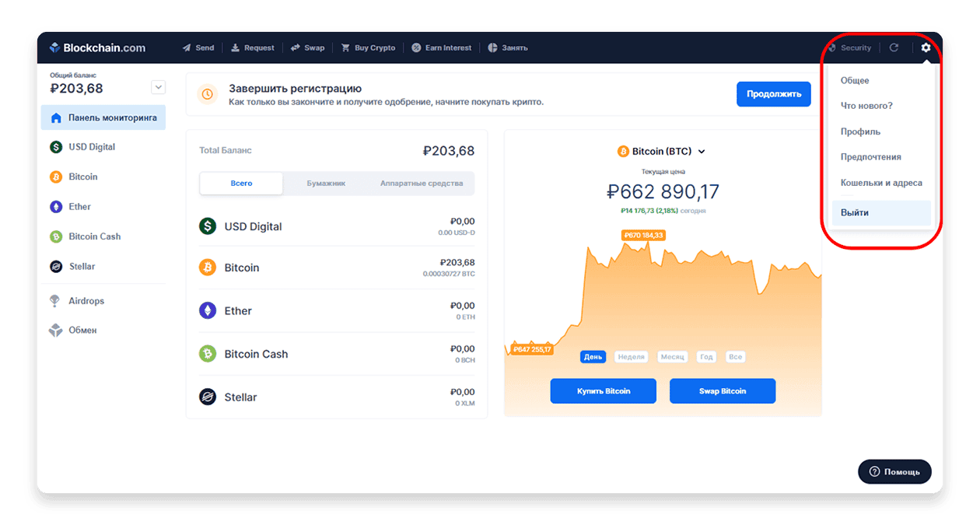This screenshot has width=980, height=525.
Task: Click the Send paper-plane icon
Action: [187, 47]
